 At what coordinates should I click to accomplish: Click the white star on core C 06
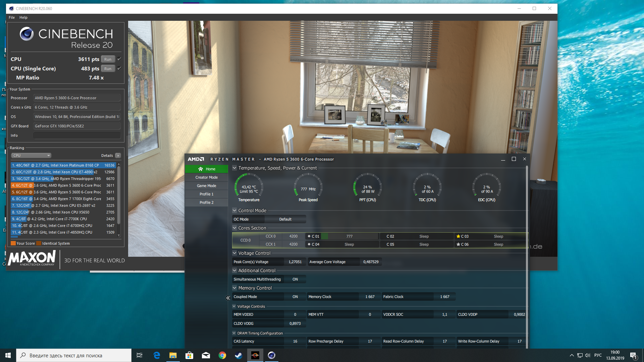coord(458,244)
